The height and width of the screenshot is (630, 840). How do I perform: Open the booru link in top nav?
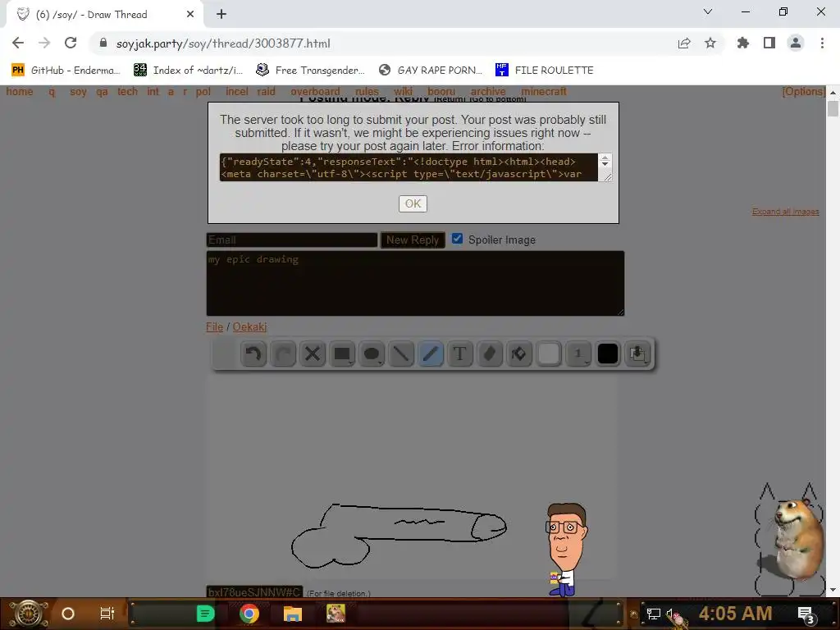click(441, 92)
